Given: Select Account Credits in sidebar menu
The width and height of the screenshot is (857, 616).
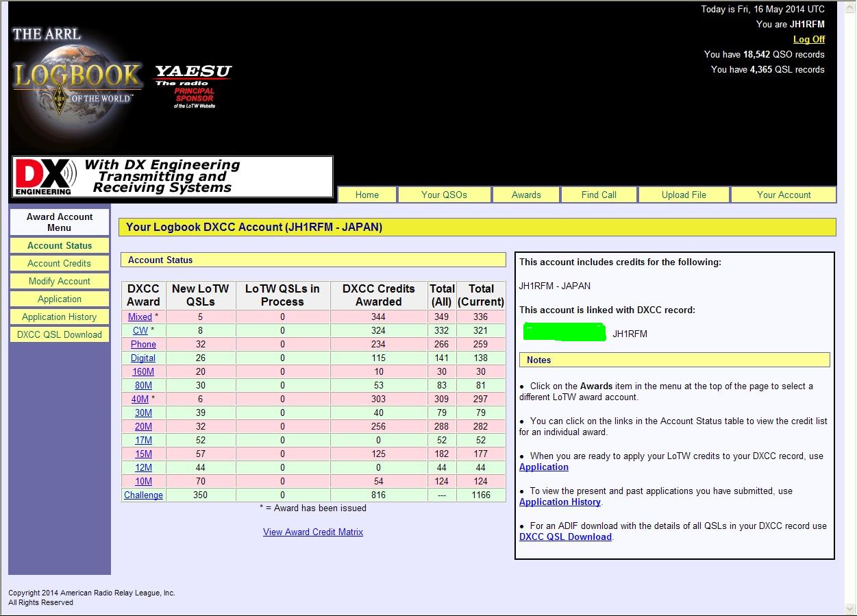Looking at the screenshot, I should (x=59, y=263).
